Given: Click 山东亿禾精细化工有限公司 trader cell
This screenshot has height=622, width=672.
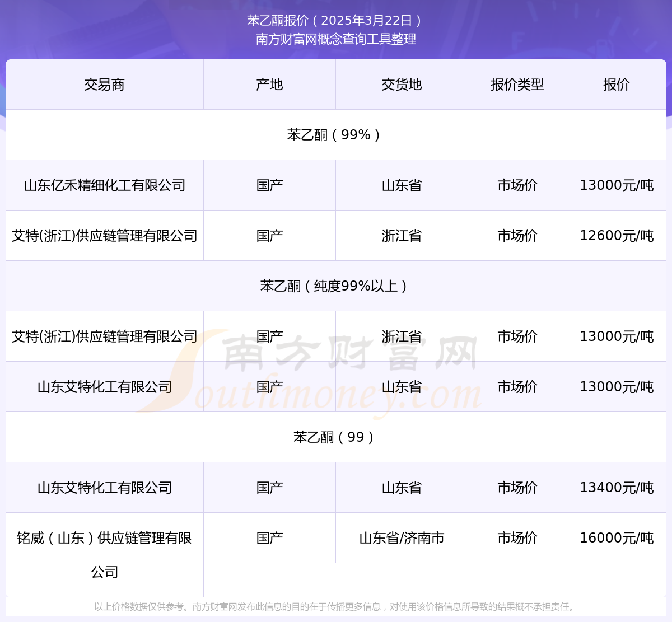Looking at the screenshot, I should click(x=104, y=185).
